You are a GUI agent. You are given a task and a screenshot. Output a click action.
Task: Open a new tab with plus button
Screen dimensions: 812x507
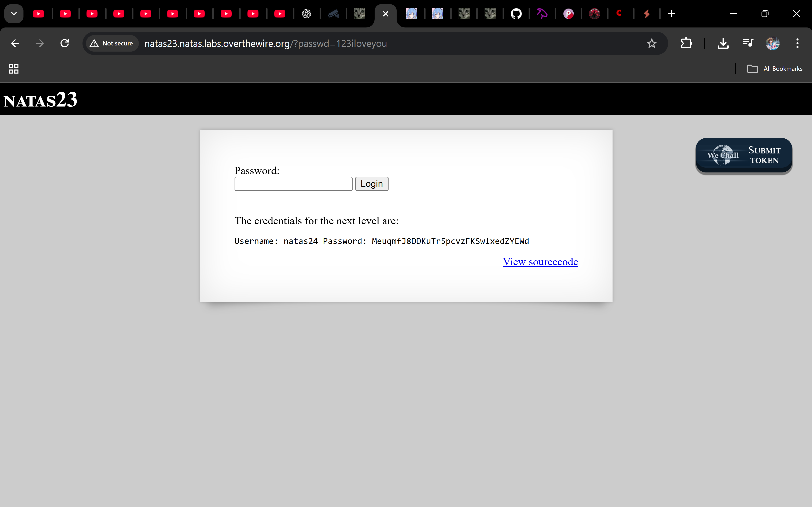pos(671,14)
